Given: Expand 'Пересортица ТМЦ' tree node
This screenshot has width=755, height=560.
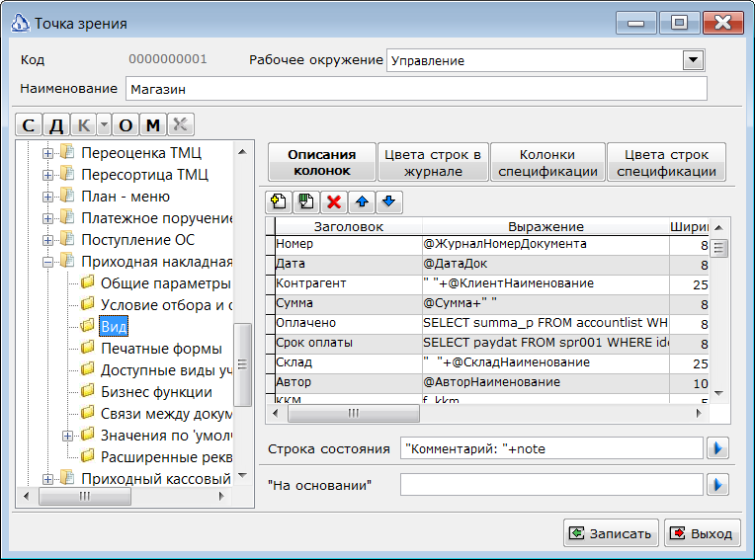Looking at the screenshot, I should (x=47, y=175).
